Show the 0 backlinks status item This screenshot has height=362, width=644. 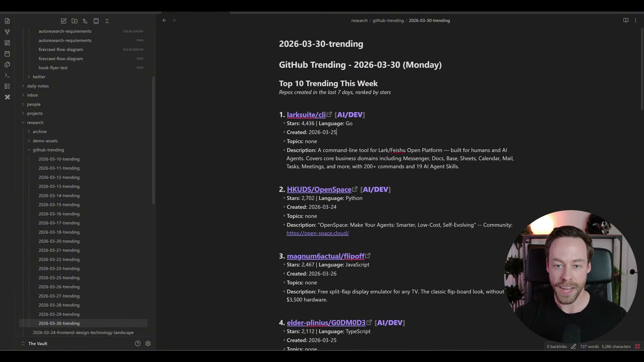point(556,347)
